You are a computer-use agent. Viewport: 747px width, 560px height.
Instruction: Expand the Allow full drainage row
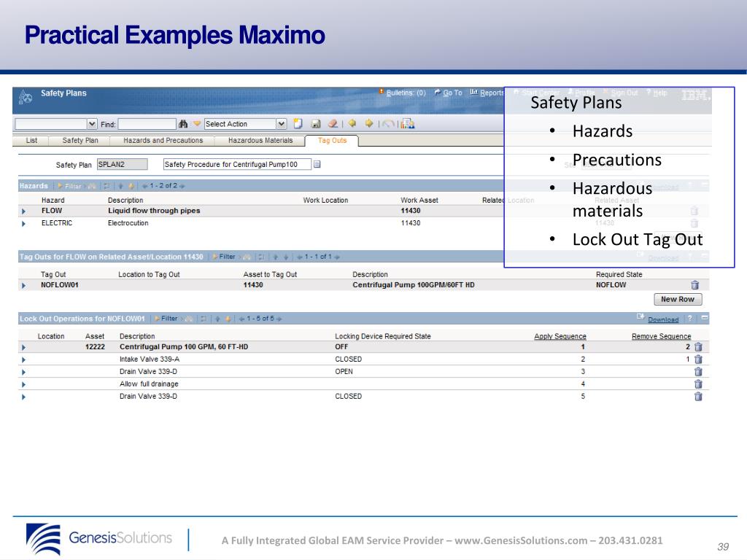click(x=23, y=384)
